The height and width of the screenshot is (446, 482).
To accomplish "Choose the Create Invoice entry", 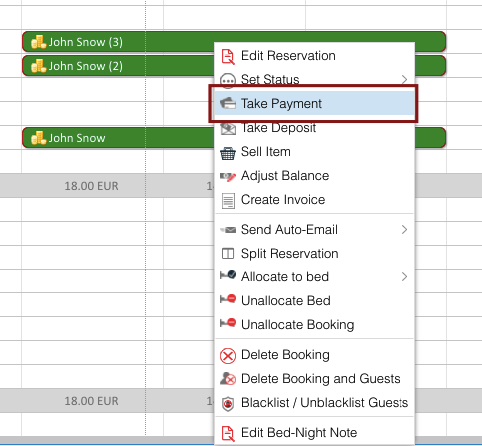I will [314, 200].
